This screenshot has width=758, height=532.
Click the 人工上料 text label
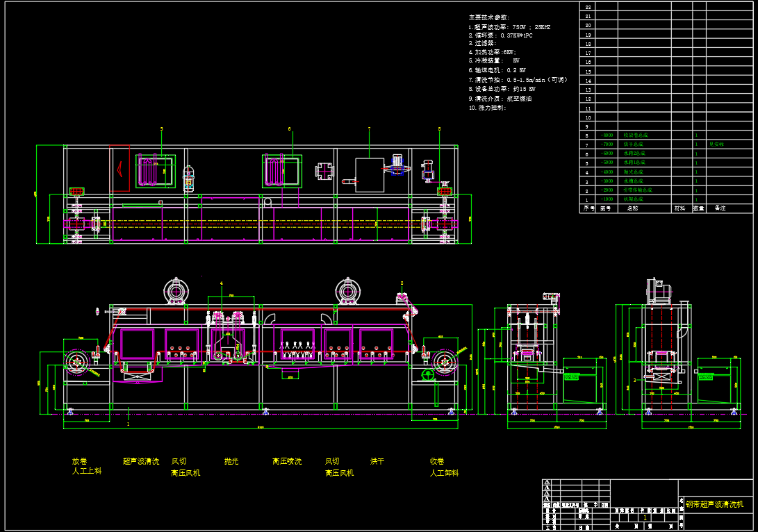87,472
